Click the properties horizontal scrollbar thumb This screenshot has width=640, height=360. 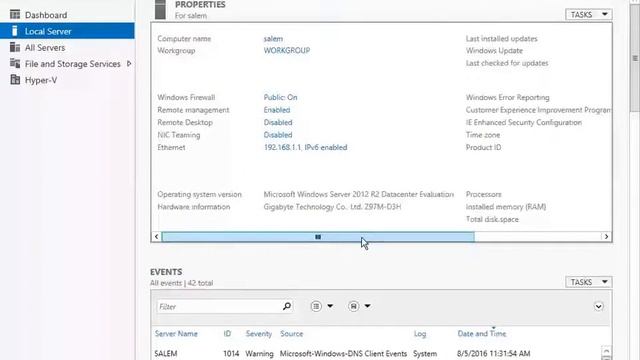(x=318, y=237)
